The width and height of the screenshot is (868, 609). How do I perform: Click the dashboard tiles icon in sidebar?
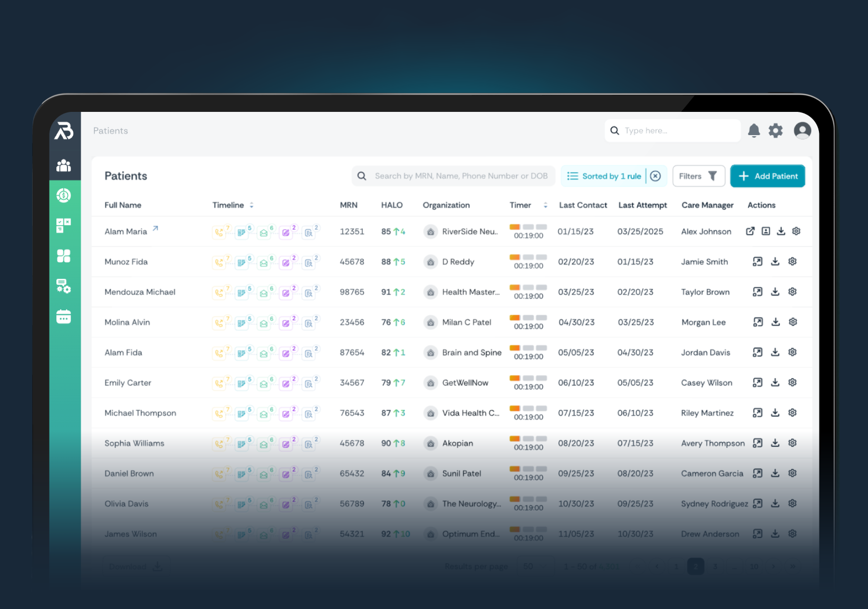click(x=64, y=256)
